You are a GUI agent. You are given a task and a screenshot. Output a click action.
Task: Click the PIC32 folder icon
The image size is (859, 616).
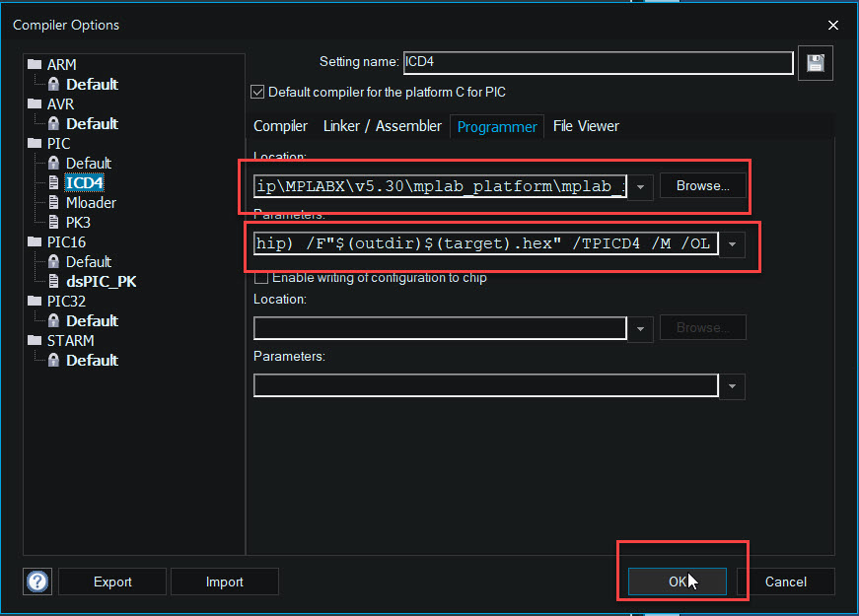[35, 301]
